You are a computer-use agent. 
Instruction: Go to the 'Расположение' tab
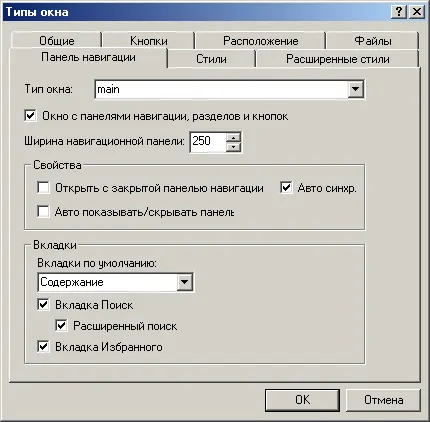[x=260, y=41]
